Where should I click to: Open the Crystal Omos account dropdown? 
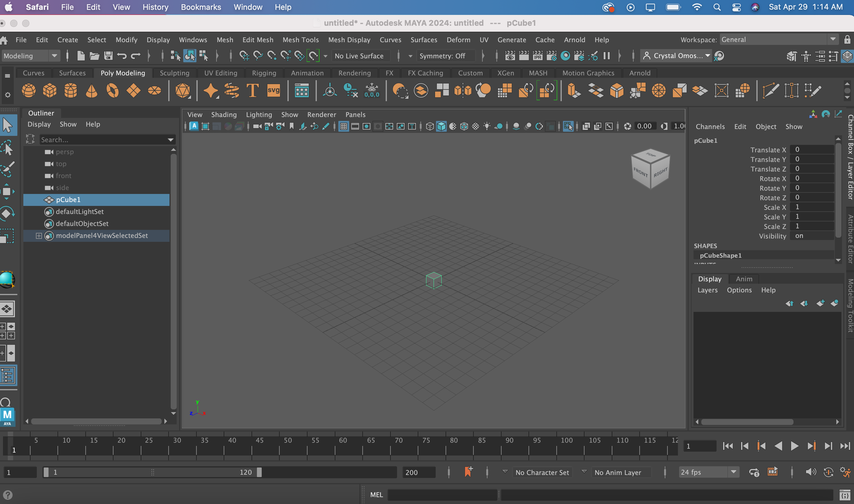coord(676,56)
